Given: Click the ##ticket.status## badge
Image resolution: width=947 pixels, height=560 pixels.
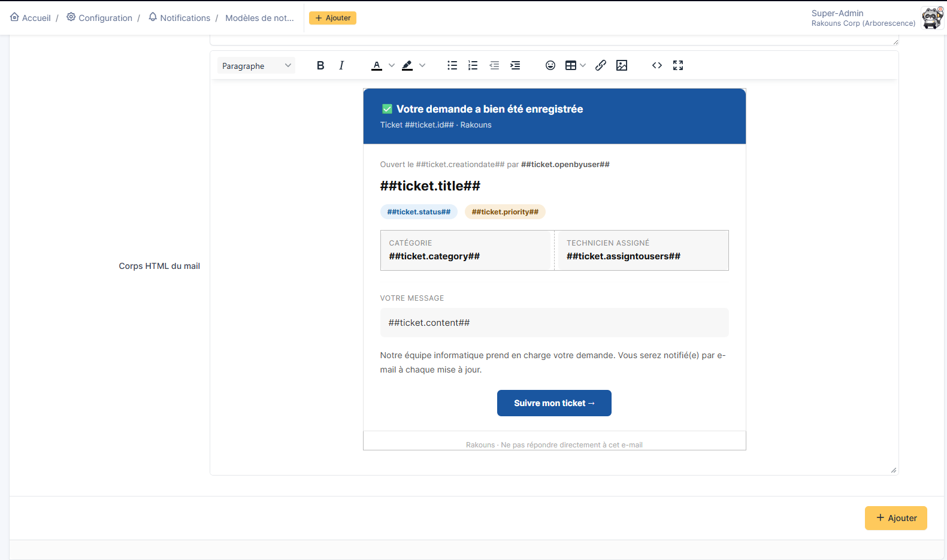Looking at the screenshot, I should point(419,212).
